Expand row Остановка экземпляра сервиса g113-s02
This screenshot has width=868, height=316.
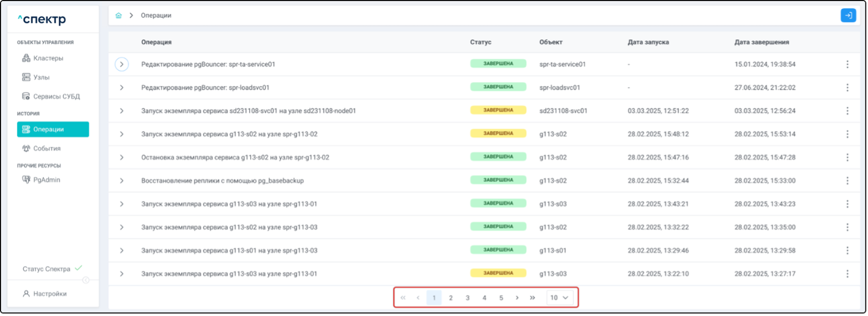[122, 157]
